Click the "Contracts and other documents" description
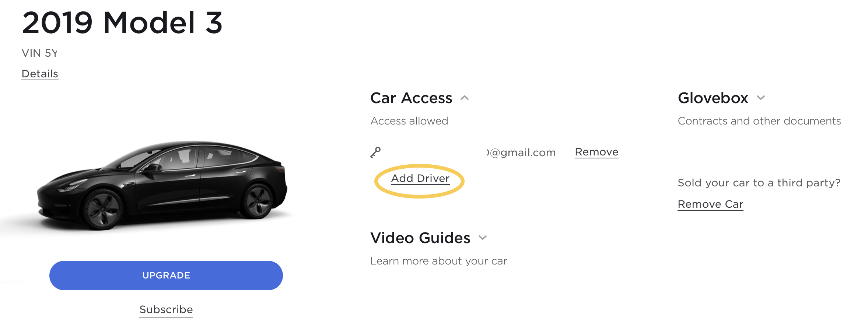The height and width of the screenshot is (333, 868). pos(759,121)
